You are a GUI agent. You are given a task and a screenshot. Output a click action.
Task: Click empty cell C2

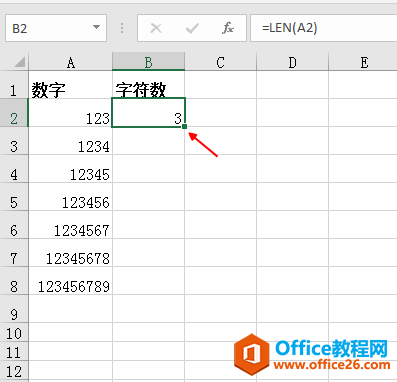point(220,113)
